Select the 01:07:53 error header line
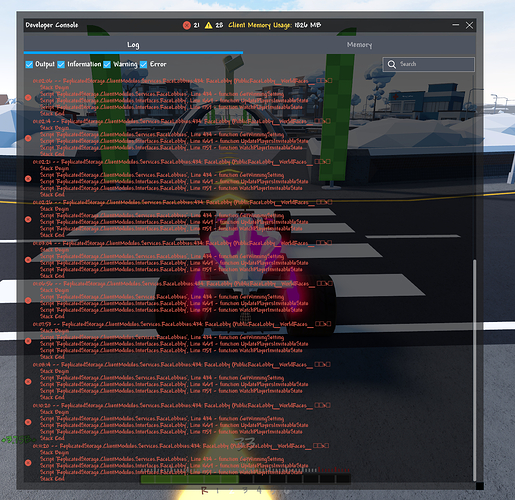Screen dimensions: 515x500 [x=182, y=324]
